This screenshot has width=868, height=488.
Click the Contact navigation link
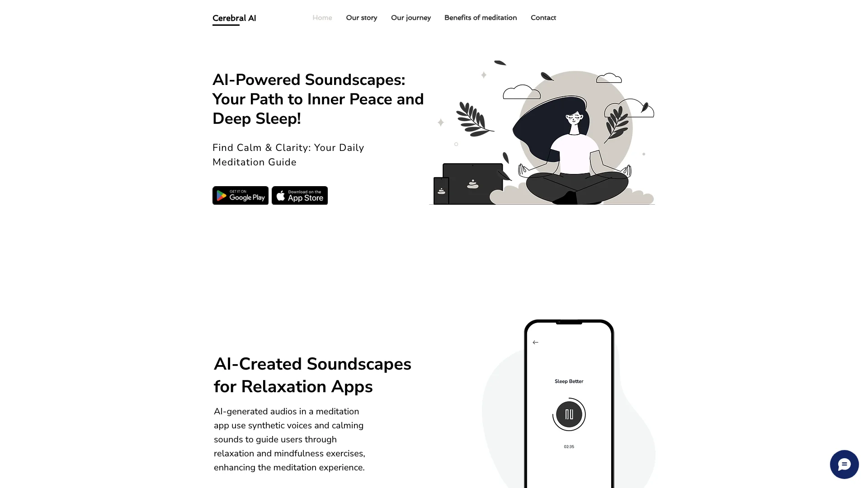tap(543, 17)
